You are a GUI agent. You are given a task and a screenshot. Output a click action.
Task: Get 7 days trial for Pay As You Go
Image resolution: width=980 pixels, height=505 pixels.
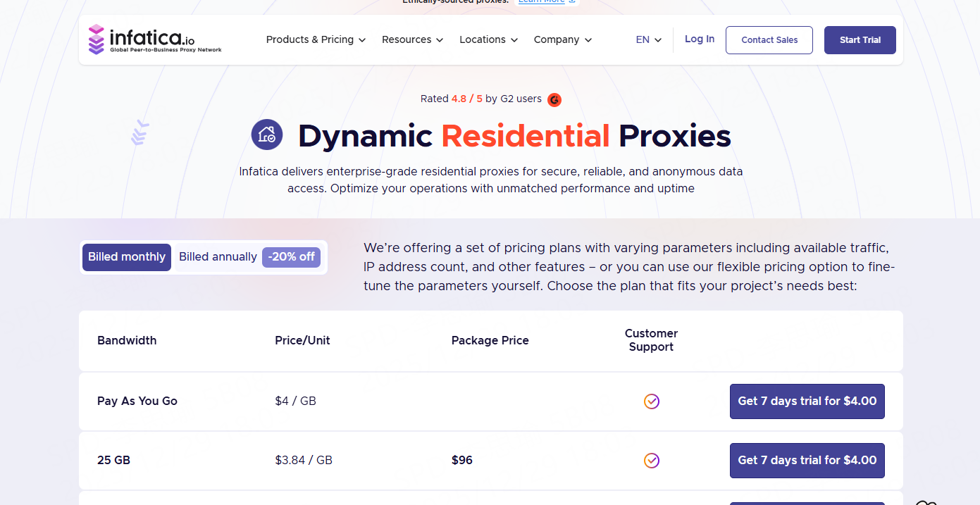point(807,401)
